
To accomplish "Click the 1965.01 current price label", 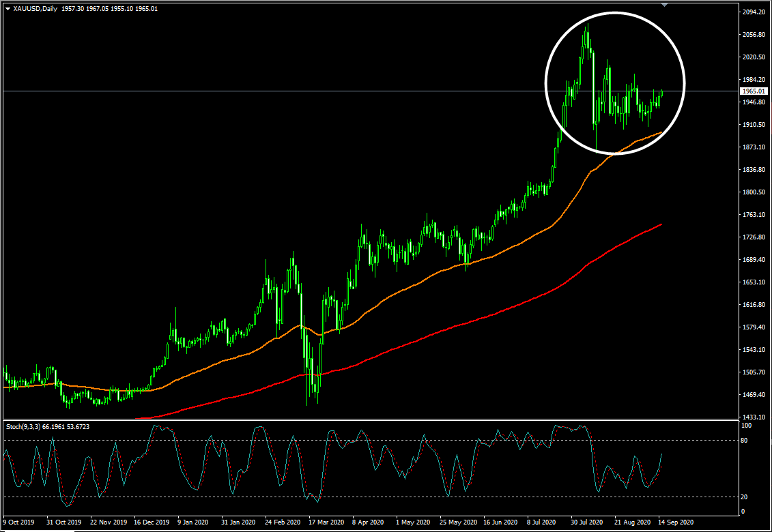I will tap(754, 91).
